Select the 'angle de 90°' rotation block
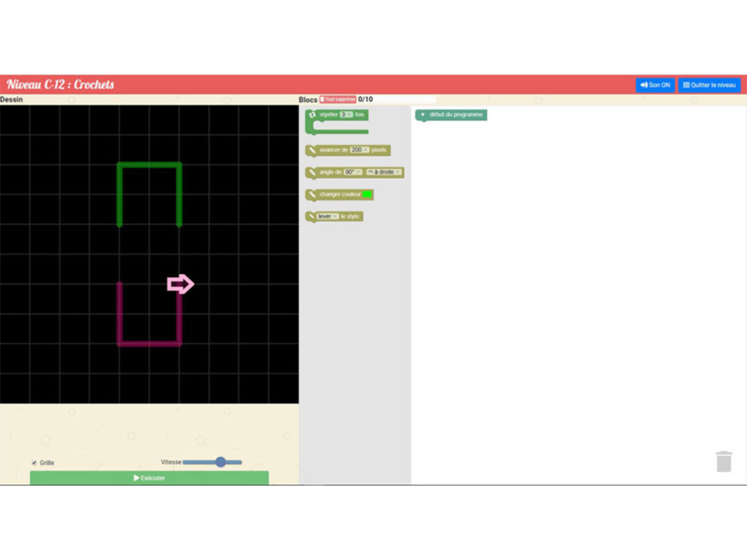Image resolution: width=747 pixels, height=560 pixels. tap(328, 172)
